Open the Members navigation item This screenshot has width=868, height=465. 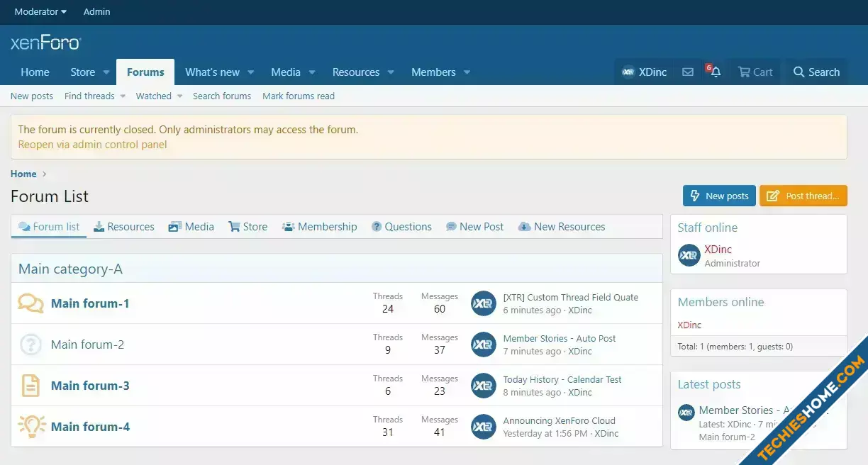pos(433,72)
